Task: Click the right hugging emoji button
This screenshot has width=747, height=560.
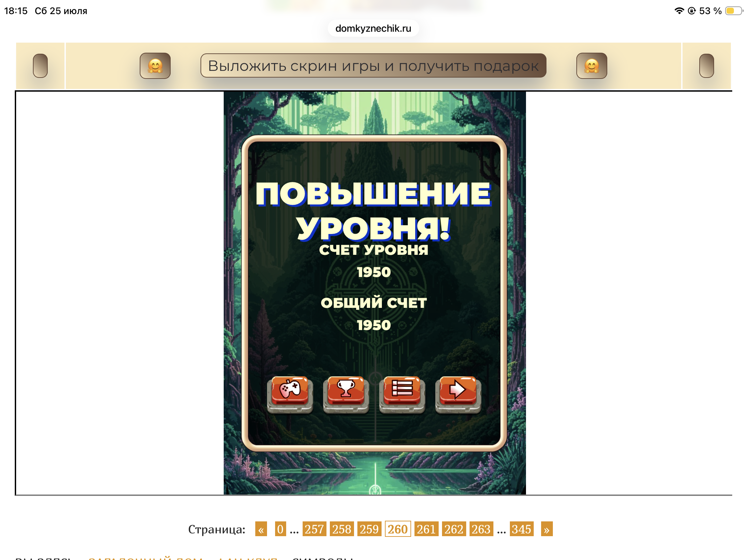Action: [x=592, y=65]
